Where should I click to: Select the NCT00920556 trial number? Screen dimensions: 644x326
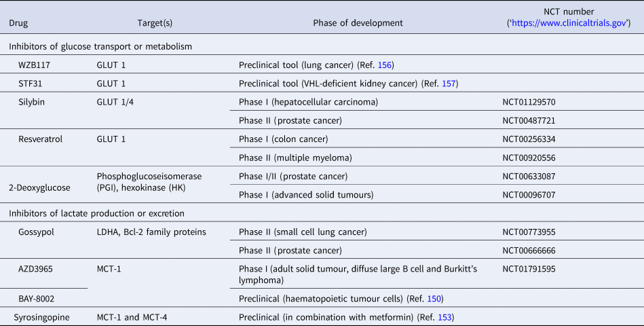click(x=529, y=158)
